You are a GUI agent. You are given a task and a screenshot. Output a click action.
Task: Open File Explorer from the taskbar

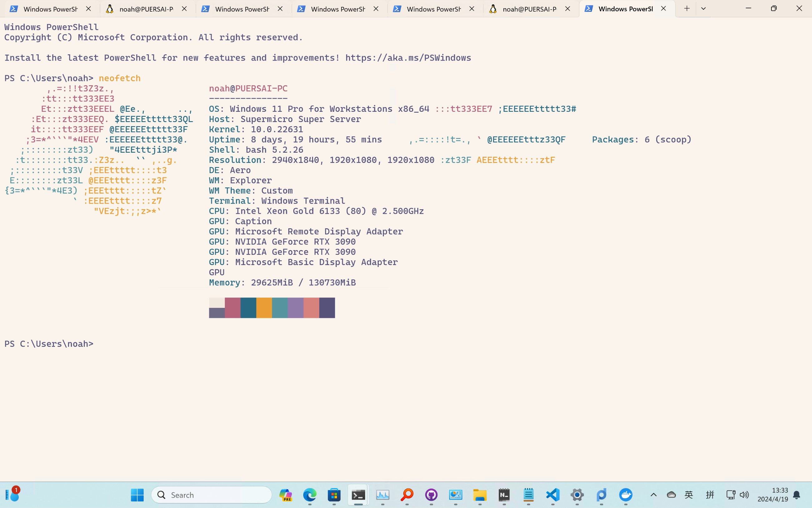click(480, 495)
